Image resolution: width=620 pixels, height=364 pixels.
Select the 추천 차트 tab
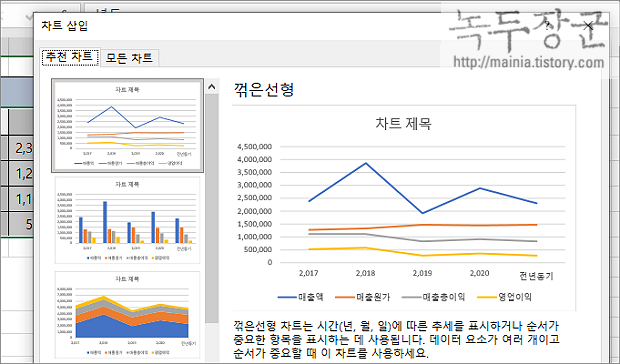tap(71, 57)
